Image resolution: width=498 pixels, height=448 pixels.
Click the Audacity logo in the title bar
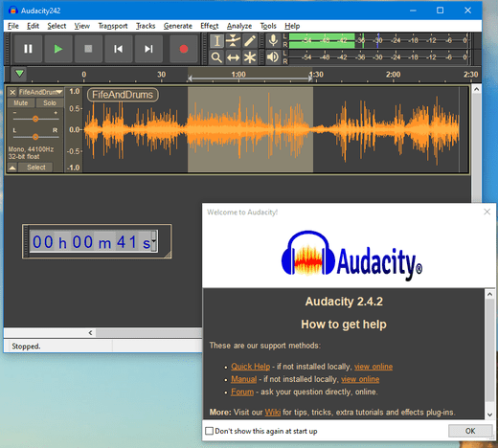point(12,11)
